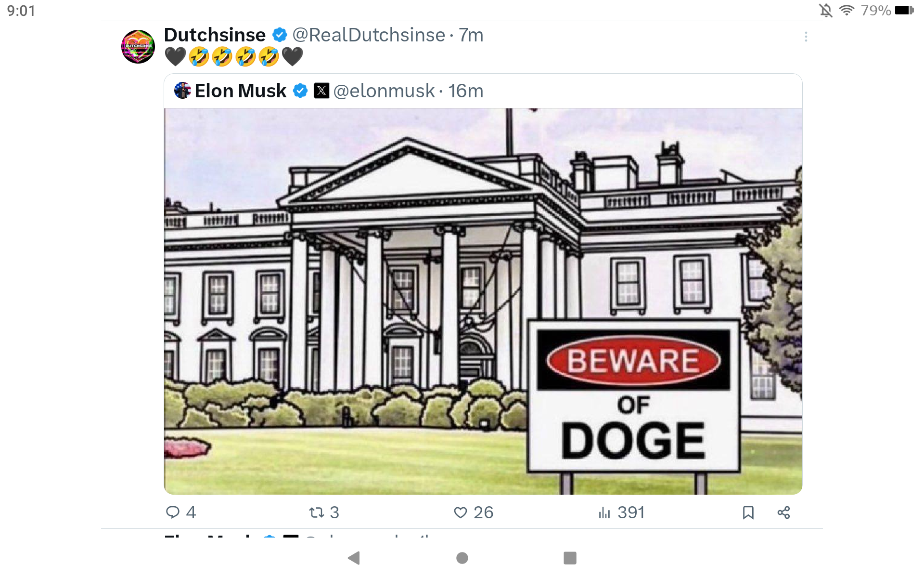Like the tweet with heart icon
This screenshot has height=578, width=924.
461,512
